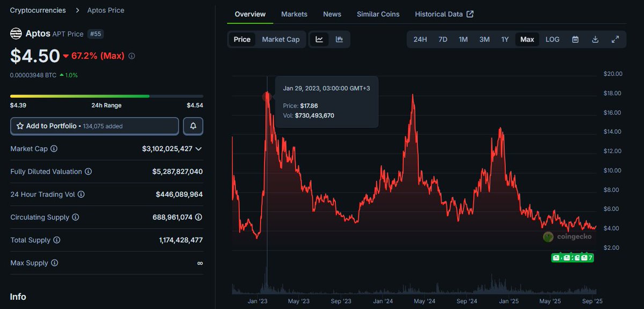Click the $3,102,025,427 market cap value
The width and height of the screenshot is (644, 309).
pos(167,149)
